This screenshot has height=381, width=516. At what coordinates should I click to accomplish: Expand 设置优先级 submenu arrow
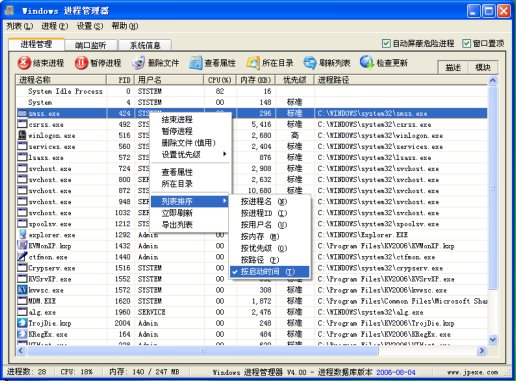(x=225, y=154)
